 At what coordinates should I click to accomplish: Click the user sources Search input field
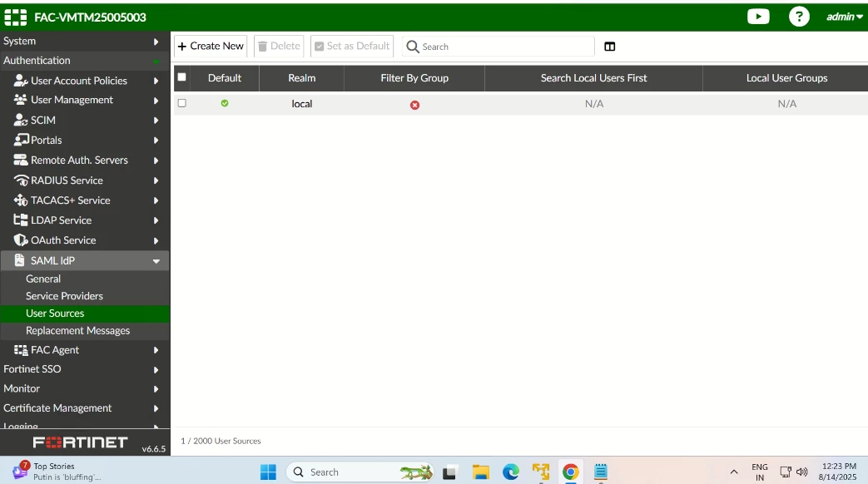(498, 47)
